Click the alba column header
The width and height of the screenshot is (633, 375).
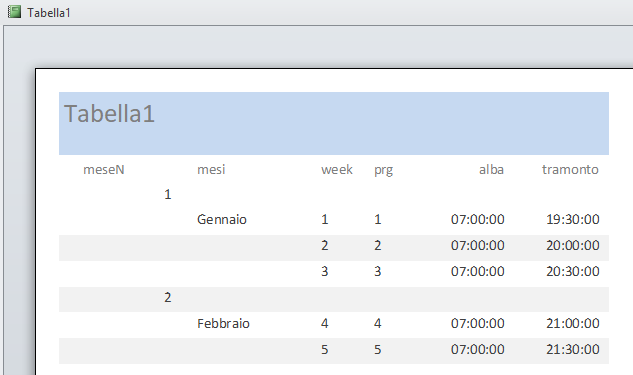pos(491,170)
